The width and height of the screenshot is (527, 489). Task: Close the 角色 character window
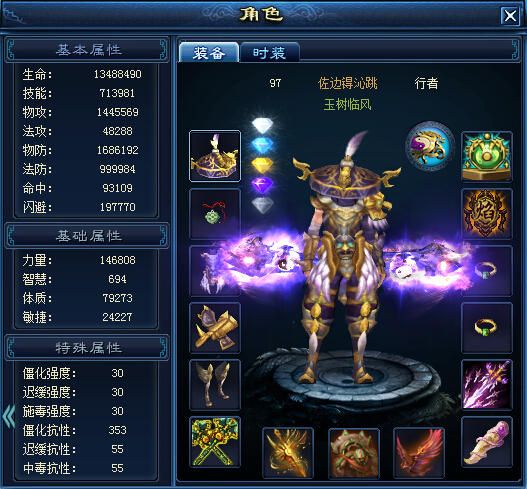[510, 15]
